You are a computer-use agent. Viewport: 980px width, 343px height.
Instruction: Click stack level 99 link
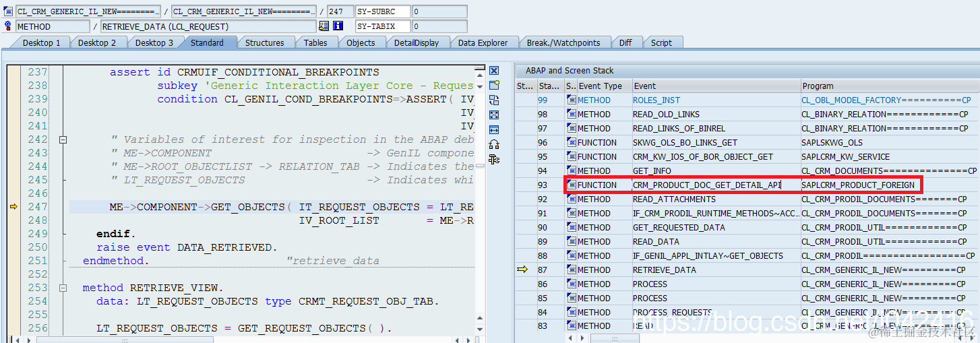coord(543,100)
